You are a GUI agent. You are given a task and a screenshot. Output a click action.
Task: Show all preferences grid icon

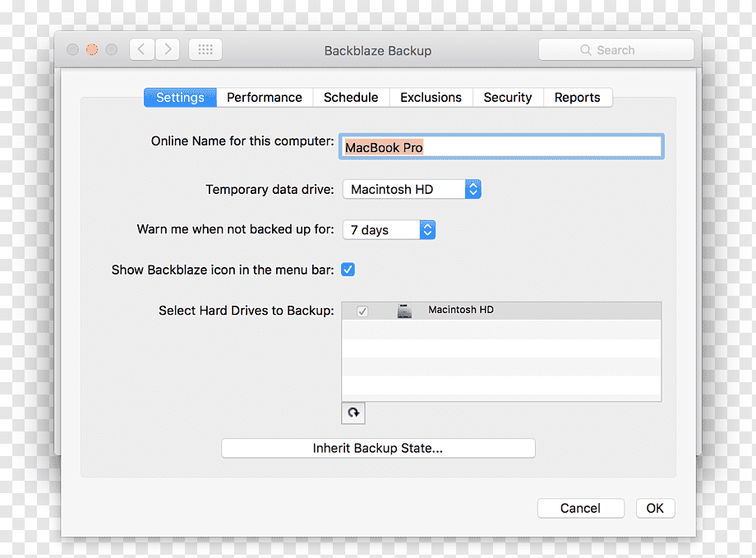click(x=205, y=49)
